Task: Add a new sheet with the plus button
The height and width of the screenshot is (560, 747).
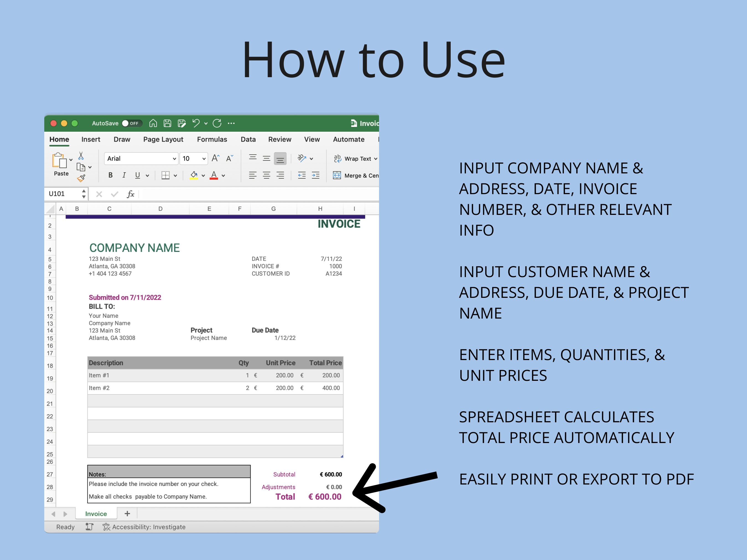Action: click(128, 514)
